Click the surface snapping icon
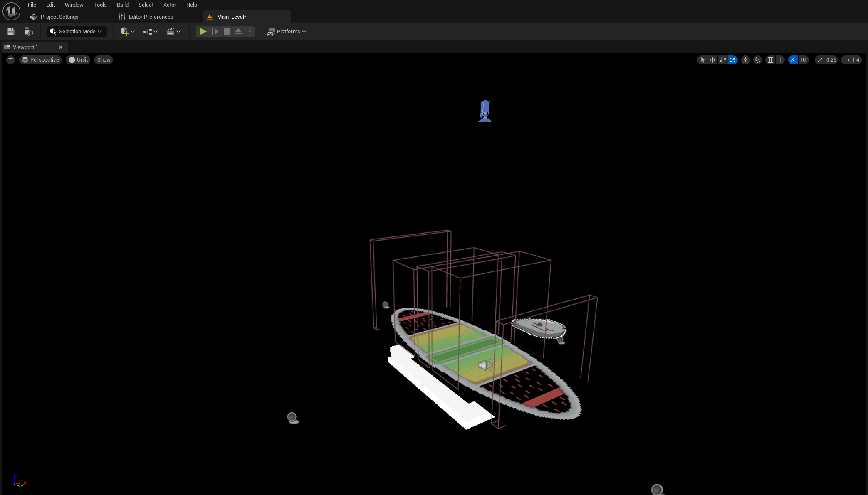The width and height of the screenshot is (868, 495). click(x=757, y=60)
